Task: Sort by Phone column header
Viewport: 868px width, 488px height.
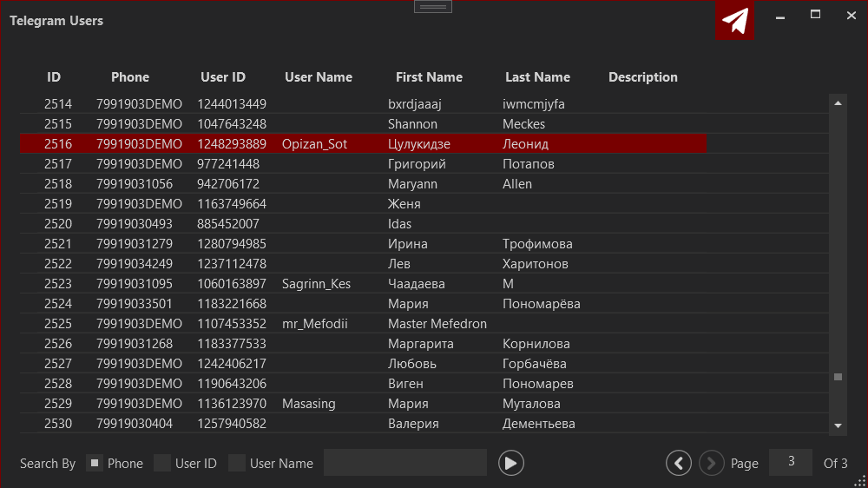Action: point(130,77)
